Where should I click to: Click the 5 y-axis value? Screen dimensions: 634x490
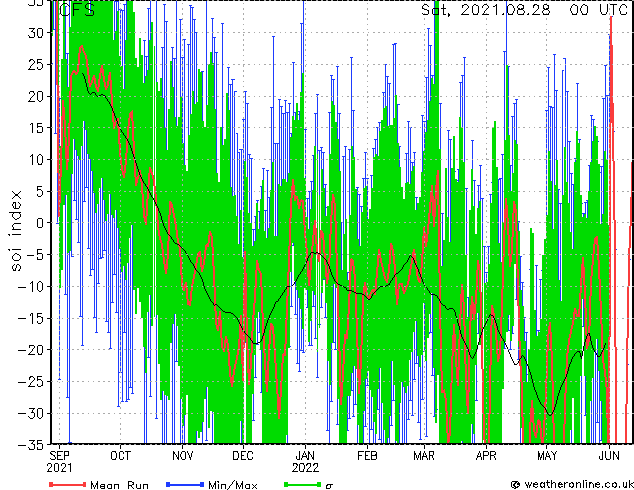click(x=40, y=191)
